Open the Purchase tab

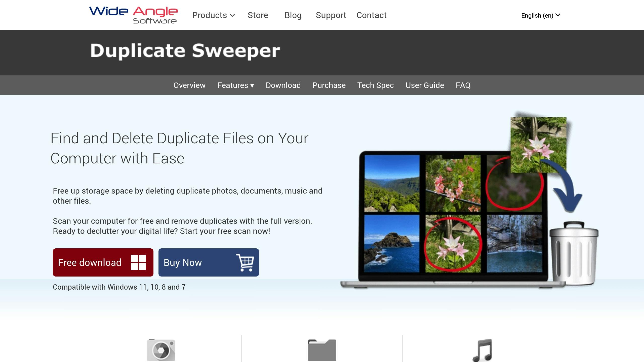(x=329, y=85)
